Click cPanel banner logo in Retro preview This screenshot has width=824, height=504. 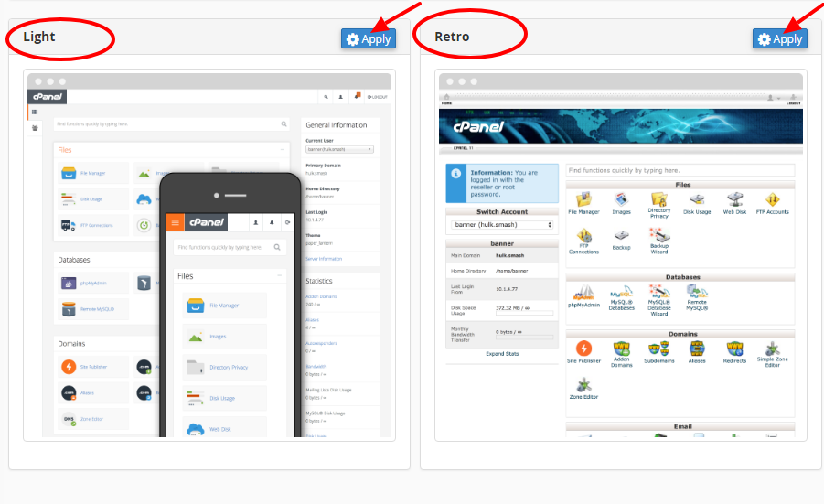pyautogui.click(x=478, y=126)
